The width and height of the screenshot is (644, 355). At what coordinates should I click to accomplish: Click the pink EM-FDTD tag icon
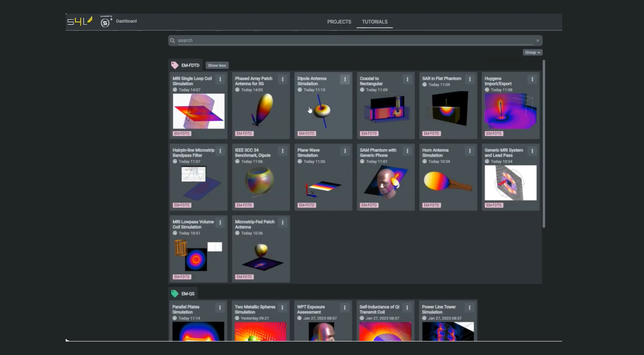(x=175, y=65)
